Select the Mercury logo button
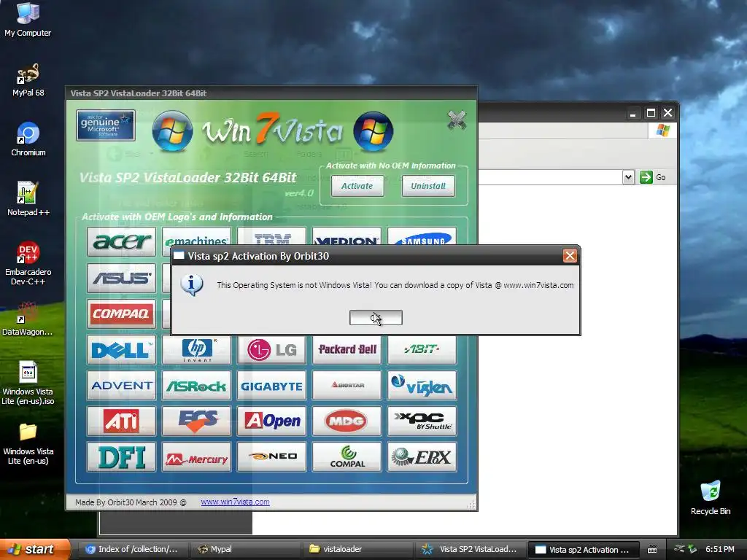Screen dimensions: 747x560 pyautogui.click(x=197, y=456)
